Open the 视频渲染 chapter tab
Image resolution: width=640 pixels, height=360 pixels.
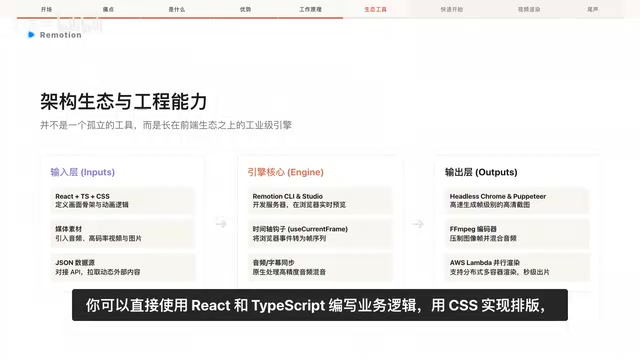529,9
